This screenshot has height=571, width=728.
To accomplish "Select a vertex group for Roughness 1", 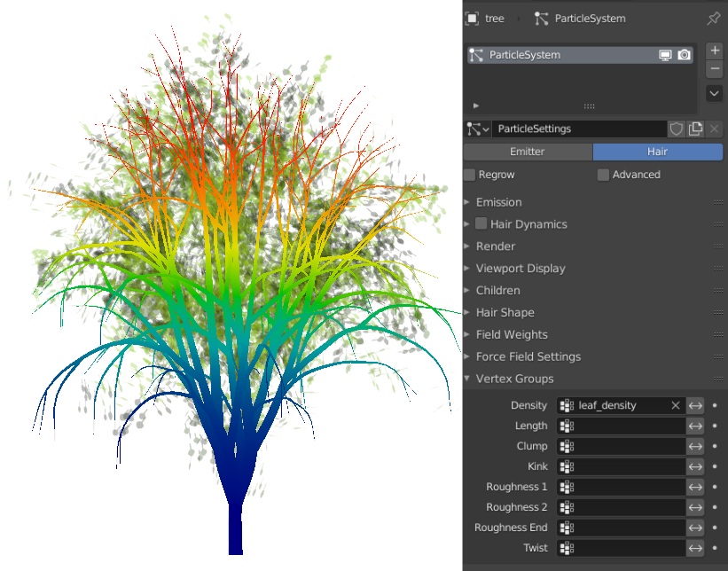I will tap(622, 487).
